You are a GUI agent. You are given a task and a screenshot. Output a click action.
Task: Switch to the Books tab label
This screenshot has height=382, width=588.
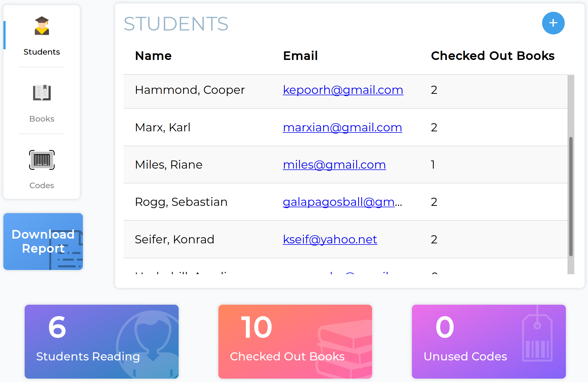[x=42, y=119]
